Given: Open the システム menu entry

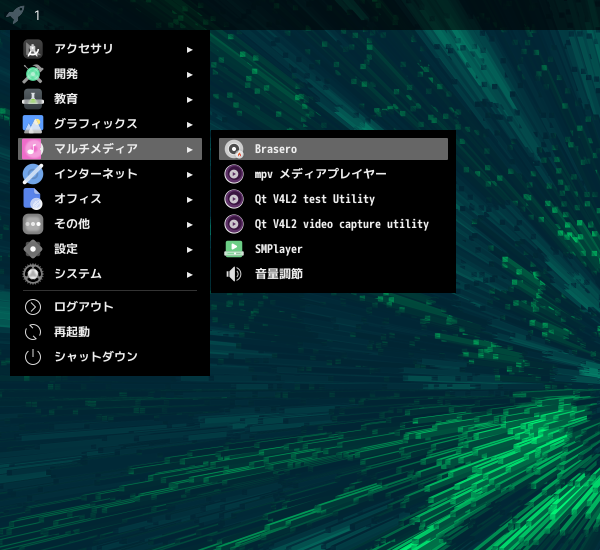Looking at the screenshot, I should [x=110, y=274].
